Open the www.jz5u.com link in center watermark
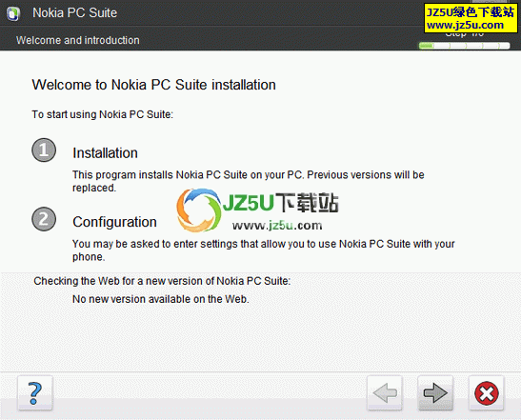This screenshot has height=420, width=521. coord(277,226)
